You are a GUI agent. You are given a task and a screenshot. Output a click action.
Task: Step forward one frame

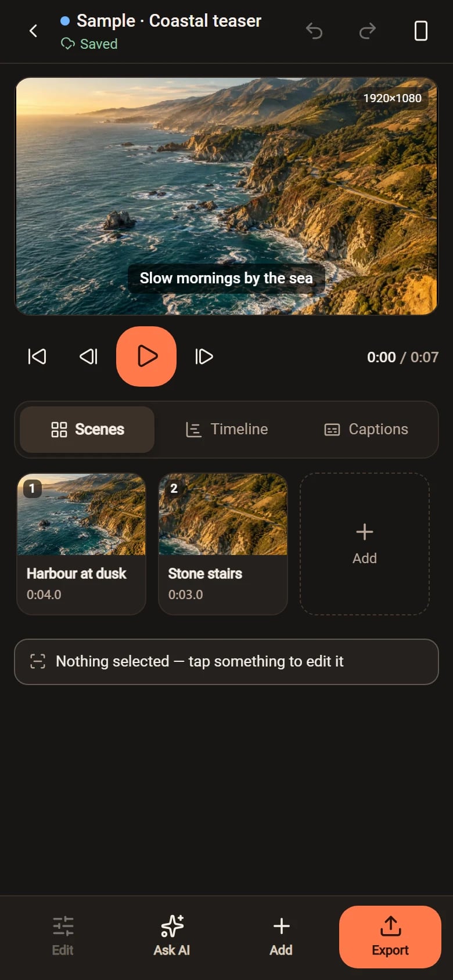click(x=204, y=356)
